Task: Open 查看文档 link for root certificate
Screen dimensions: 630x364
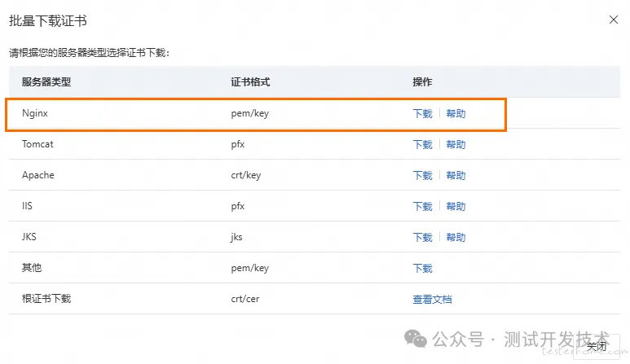Action: point(432,299)
